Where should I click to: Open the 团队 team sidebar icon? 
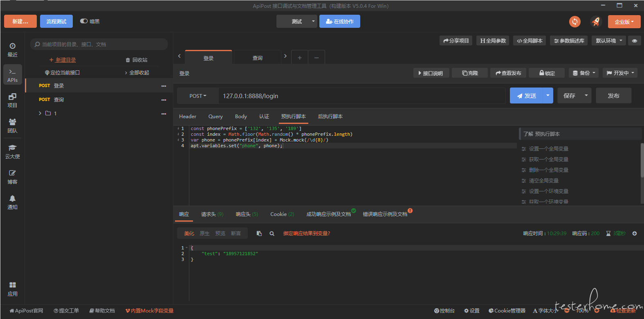tap(13, 126)
